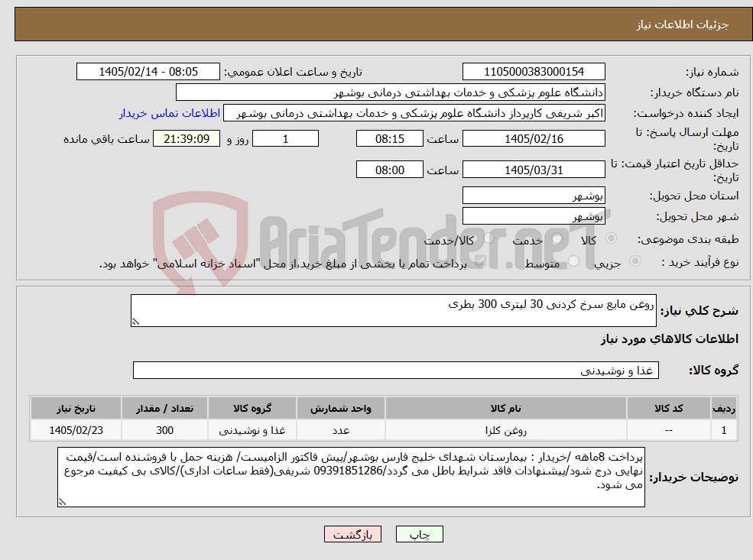Click the تاریخ نیاز column header

(76, 409)
